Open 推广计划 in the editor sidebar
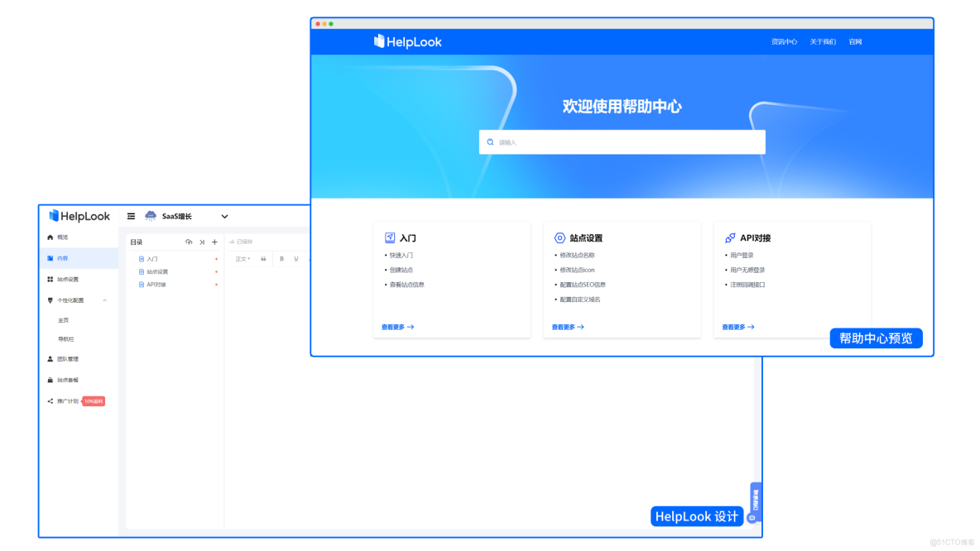The width and height of the screenshot is (980, 551). [68, 401]
